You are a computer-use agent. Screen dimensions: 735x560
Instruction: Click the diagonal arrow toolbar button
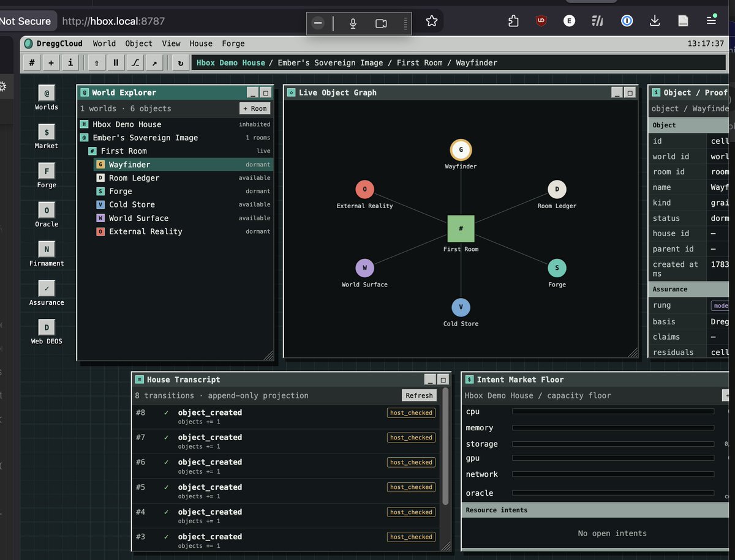(x=154, y=62)
